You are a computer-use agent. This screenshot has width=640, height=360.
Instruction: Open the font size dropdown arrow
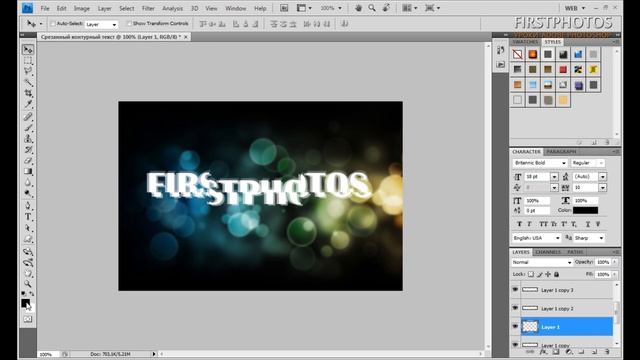[554, 177]
